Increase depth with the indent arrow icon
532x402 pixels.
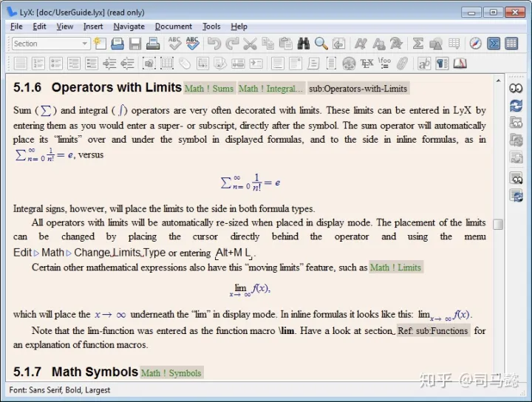tap(109, 63)
